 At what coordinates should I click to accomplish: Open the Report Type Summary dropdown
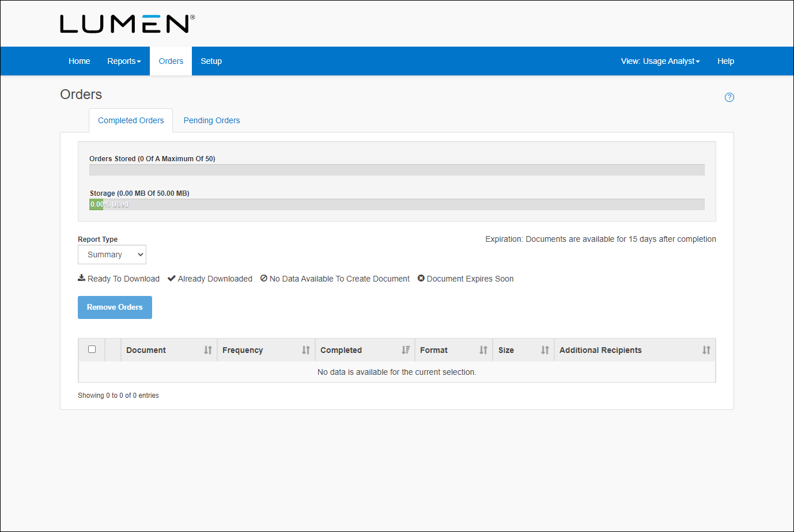[x=112, y=254]
